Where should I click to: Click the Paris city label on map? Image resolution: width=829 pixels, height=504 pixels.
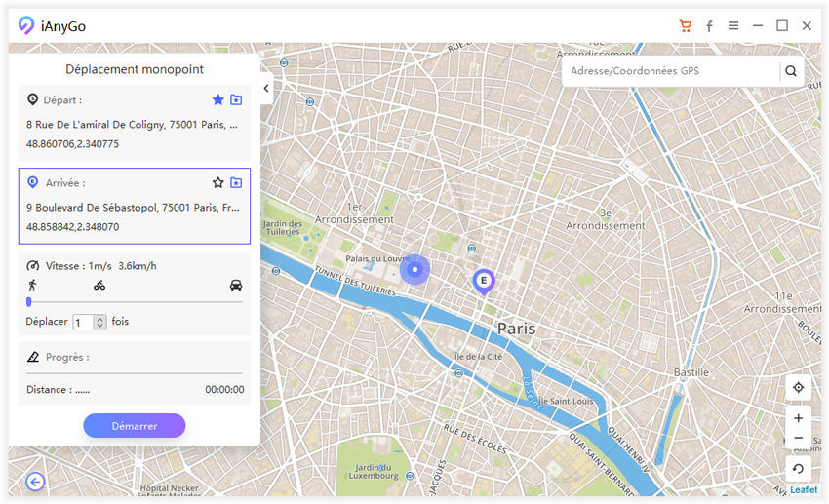517,329
